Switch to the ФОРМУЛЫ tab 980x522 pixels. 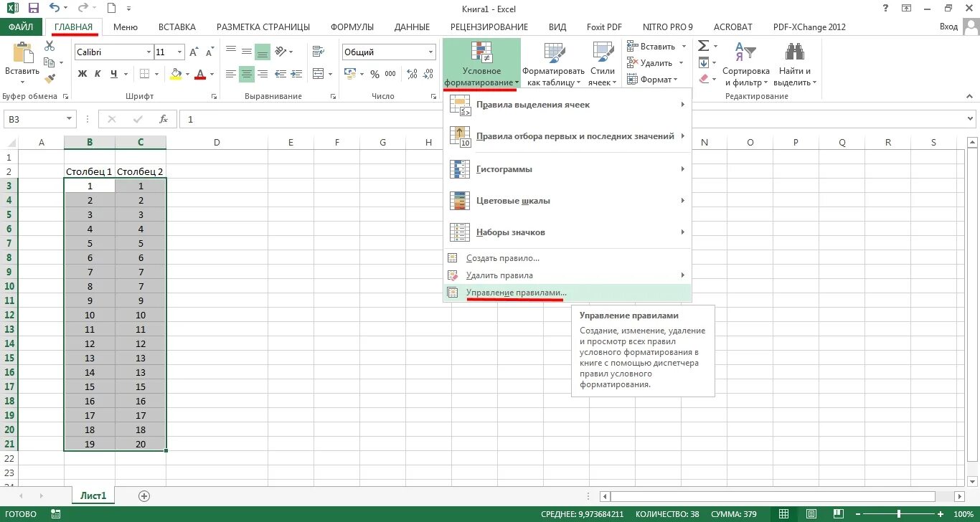(352, 27)
